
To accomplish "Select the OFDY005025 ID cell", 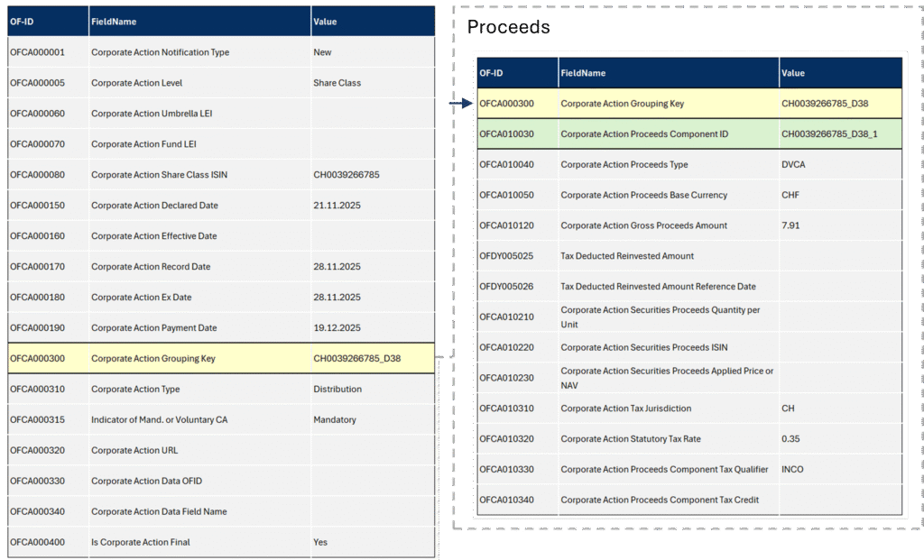I will pos(506,256).
